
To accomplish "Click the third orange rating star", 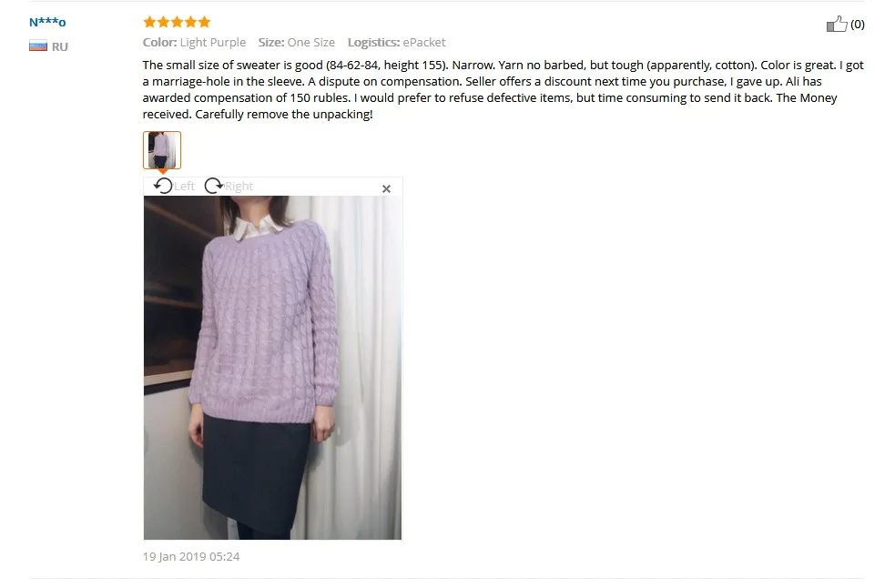I will 177,22.
